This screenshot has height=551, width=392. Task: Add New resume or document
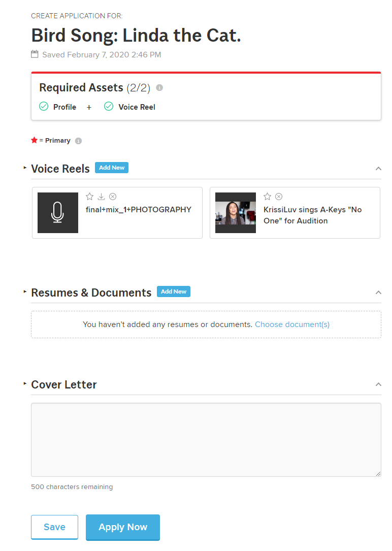tap(174, 291)
